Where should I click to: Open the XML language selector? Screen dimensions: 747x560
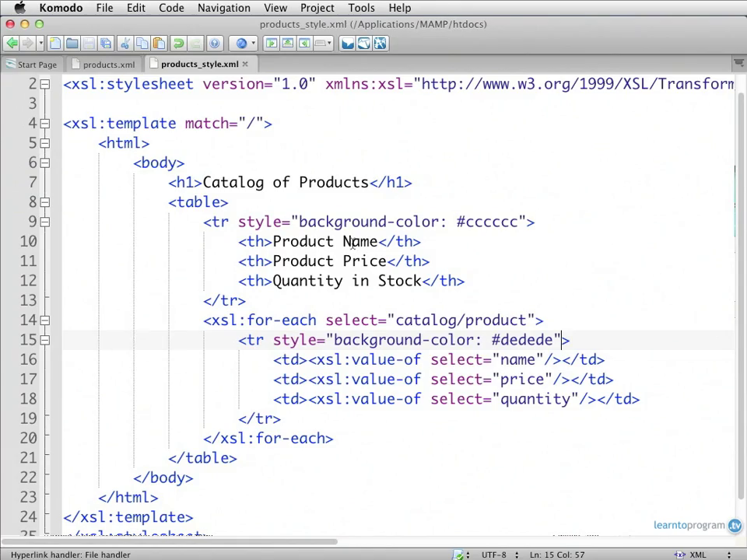tap(698, 555)
